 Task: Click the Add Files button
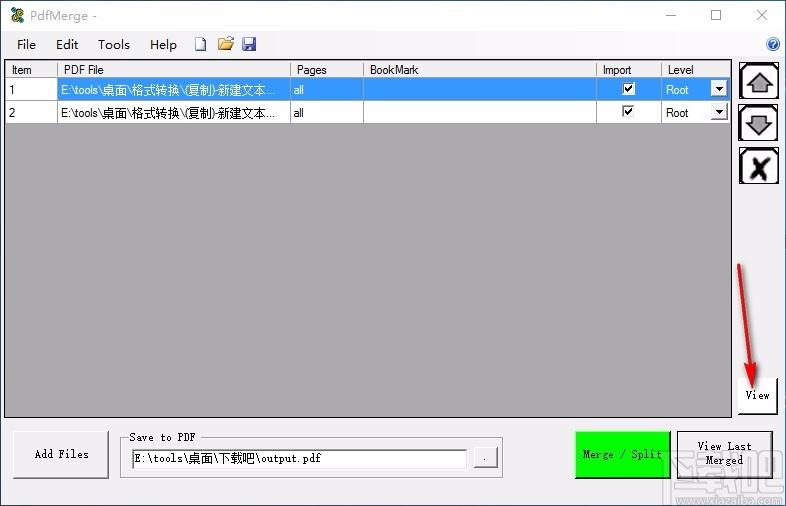[x=61, y=454]
